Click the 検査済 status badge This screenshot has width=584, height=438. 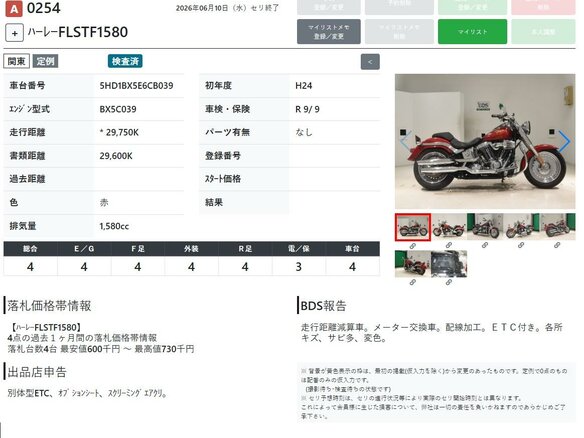tap(125, 61)
